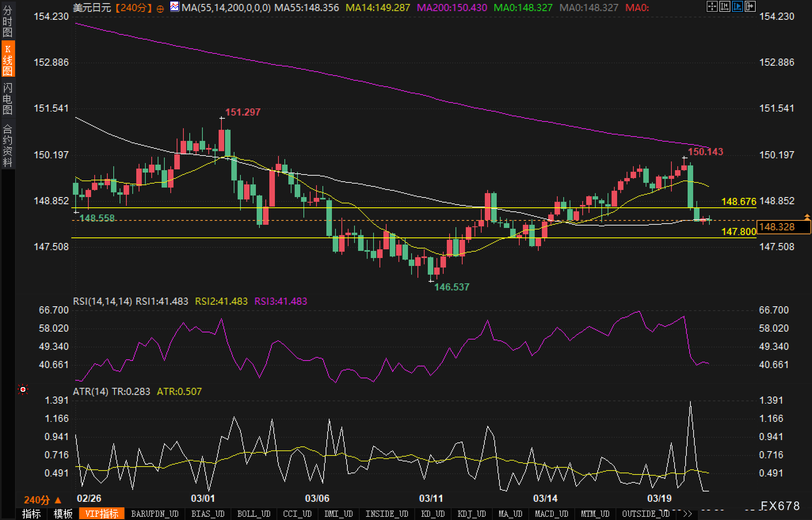Image resolution: width=812 pixels, height=520 pixels.
Task: Open 合约资料 panel in left sidebar
Action: pyautogui.click(x=8, y=145)
